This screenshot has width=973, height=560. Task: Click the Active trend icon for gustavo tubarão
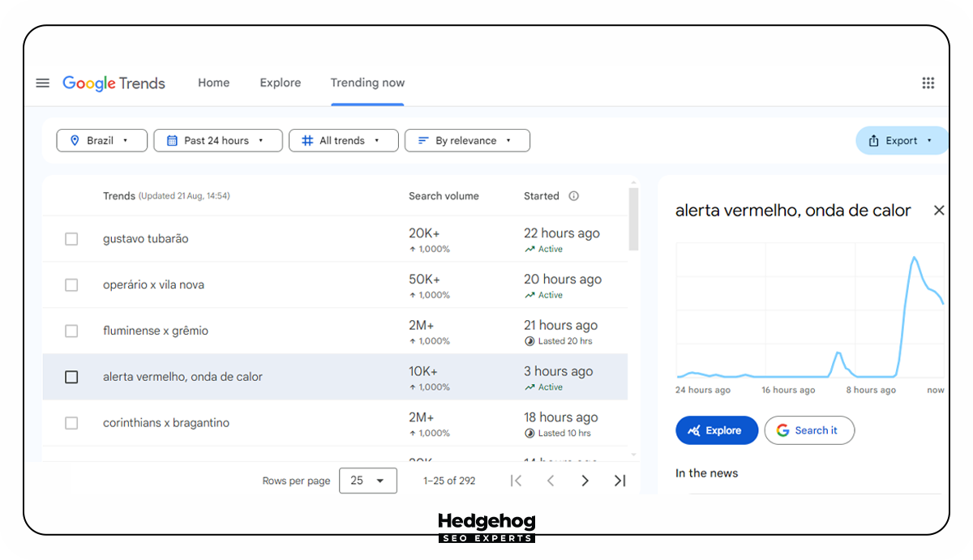529,250
